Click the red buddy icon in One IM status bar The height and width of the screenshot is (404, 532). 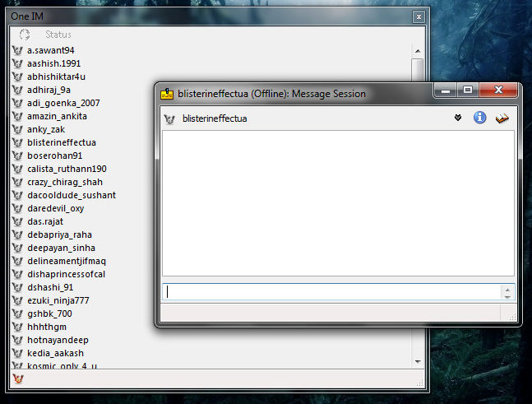tap(17, 378)
